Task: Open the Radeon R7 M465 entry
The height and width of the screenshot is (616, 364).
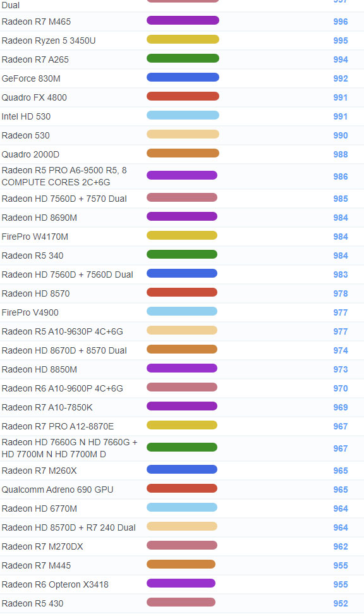Action: [x=36, y=22]
